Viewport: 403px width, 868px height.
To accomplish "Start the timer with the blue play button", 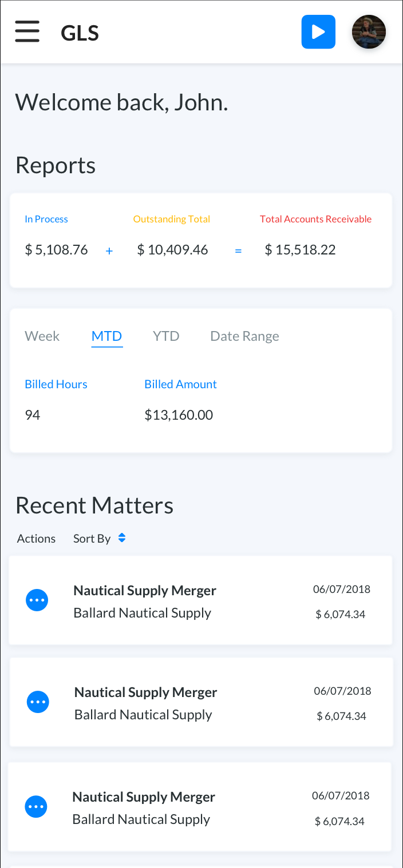I will click(318, 32).
